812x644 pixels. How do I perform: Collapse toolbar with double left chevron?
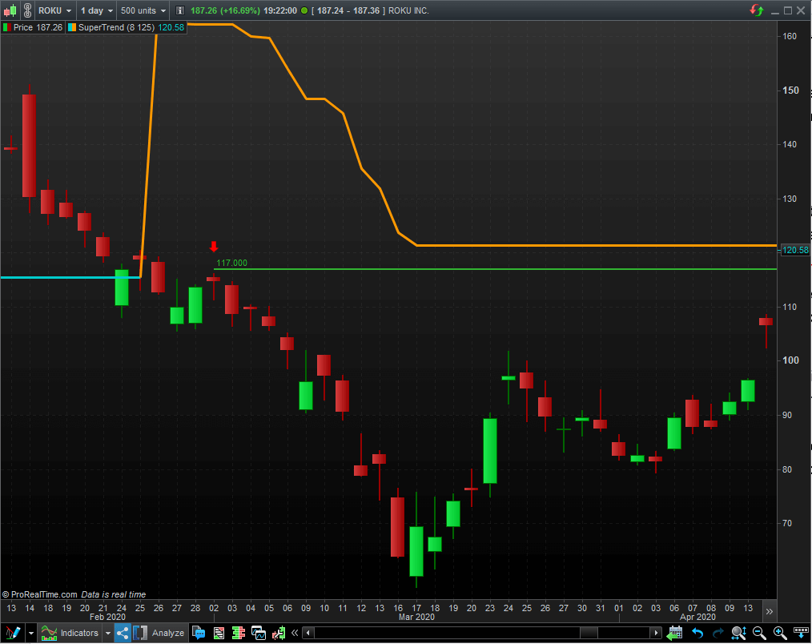pyautogui.click(x=295, y=633)
